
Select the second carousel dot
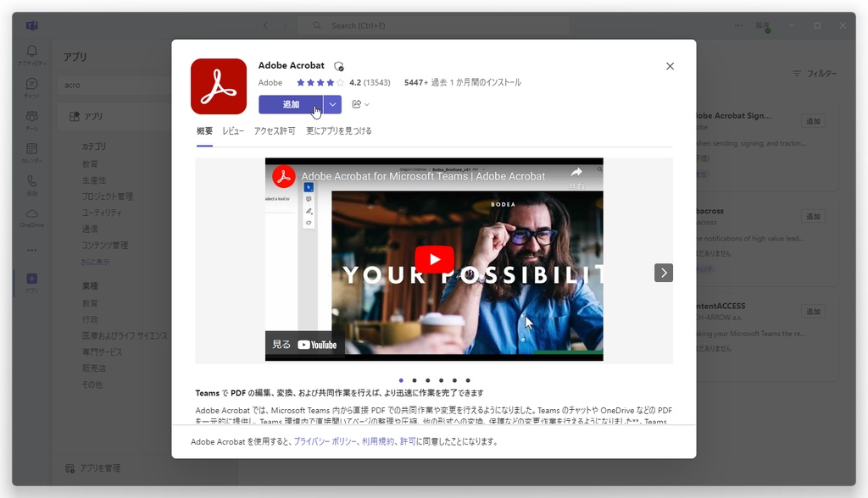[414, 380]
